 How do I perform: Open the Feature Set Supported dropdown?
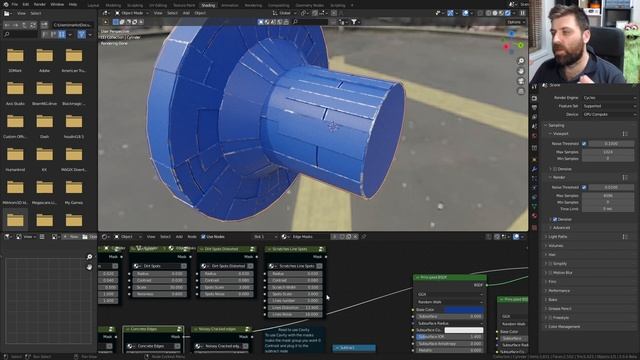pyautogui.click(x=609, y=106)
